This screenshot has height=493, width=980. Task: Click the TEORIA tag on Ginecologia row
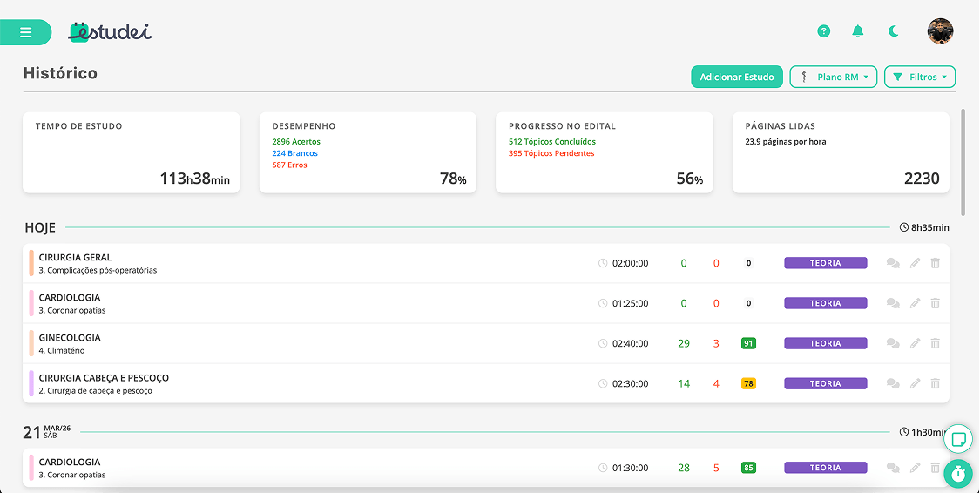[x=825, y=343]
